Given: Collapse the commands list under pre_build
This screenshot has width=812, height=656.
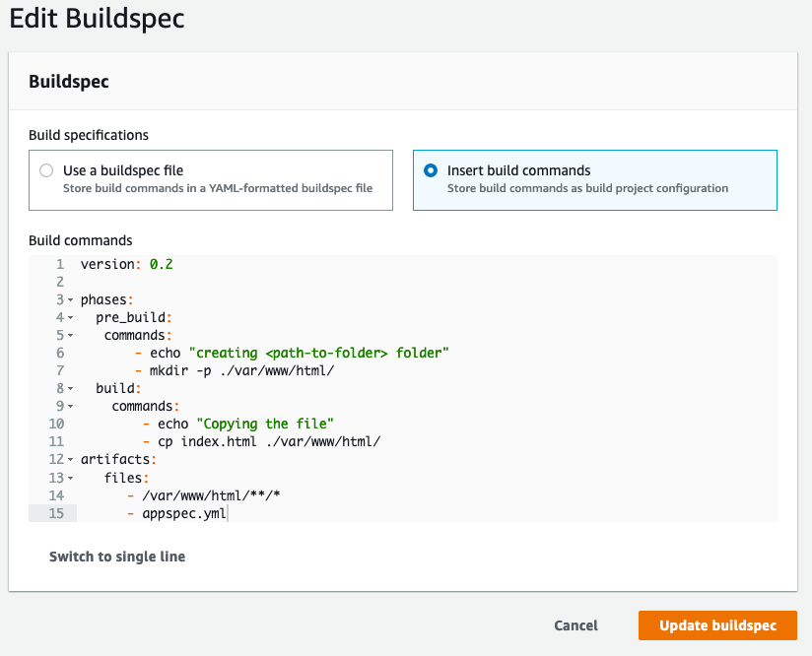Looking at the screenshot, I should pos(71,335).
